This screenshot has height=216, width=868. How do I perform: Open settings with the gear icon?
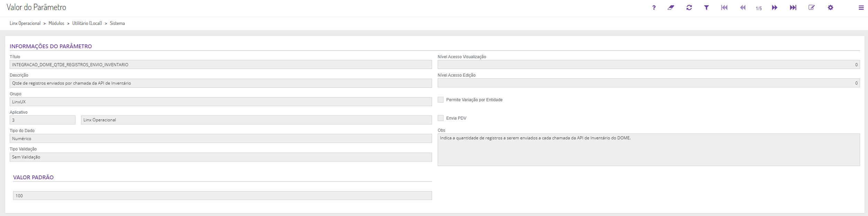pyautogui.click(x=830, y=8)
